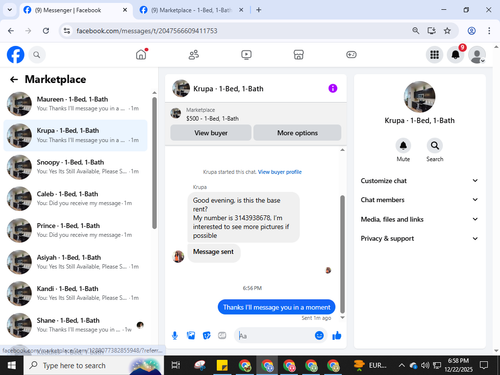Attach a file image icon
Viewport: 500px width, 375px height.
(x=191, y=335)
